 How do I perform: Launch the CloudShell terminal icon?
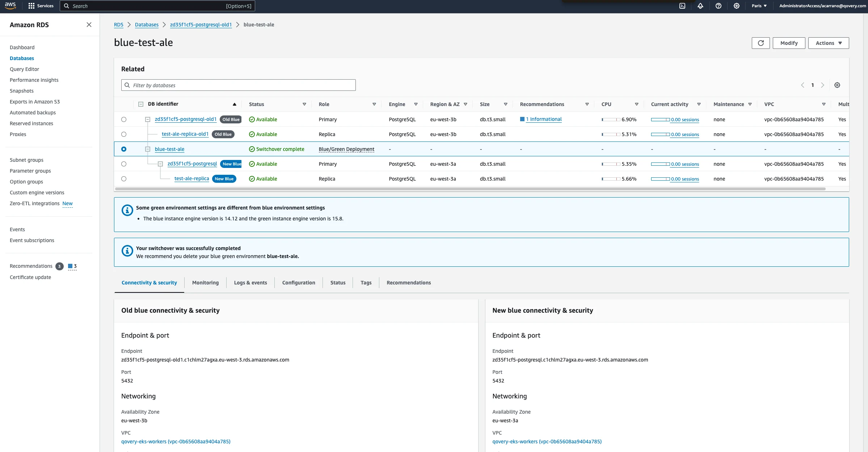tap(682, 6)
